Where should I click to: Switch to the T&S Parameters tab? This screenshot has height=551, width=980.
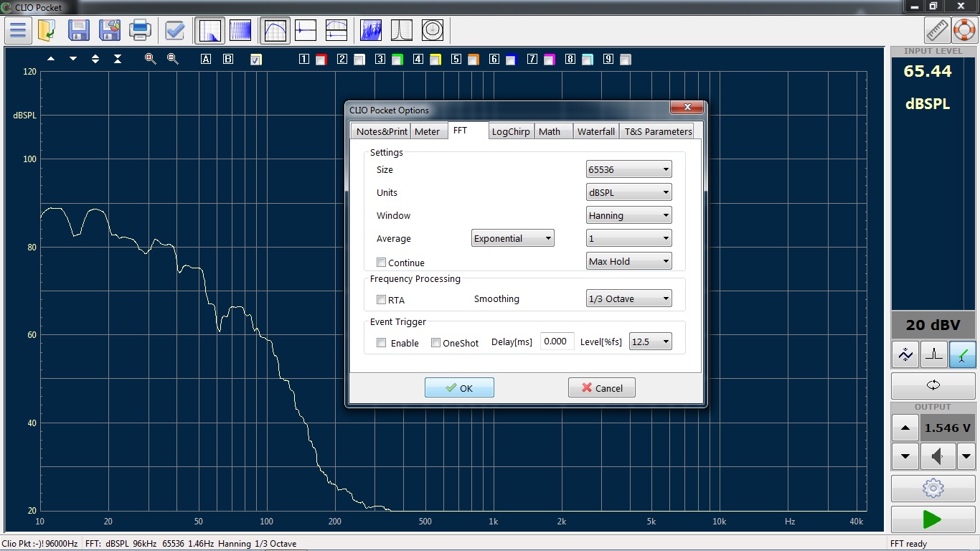(x=658, y=131)
